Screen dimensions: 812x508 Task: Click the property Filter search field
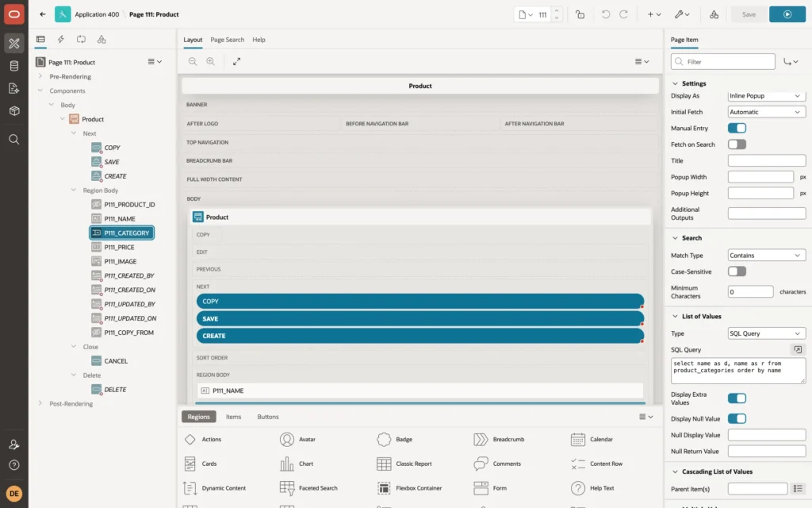(x=723, y=62)
